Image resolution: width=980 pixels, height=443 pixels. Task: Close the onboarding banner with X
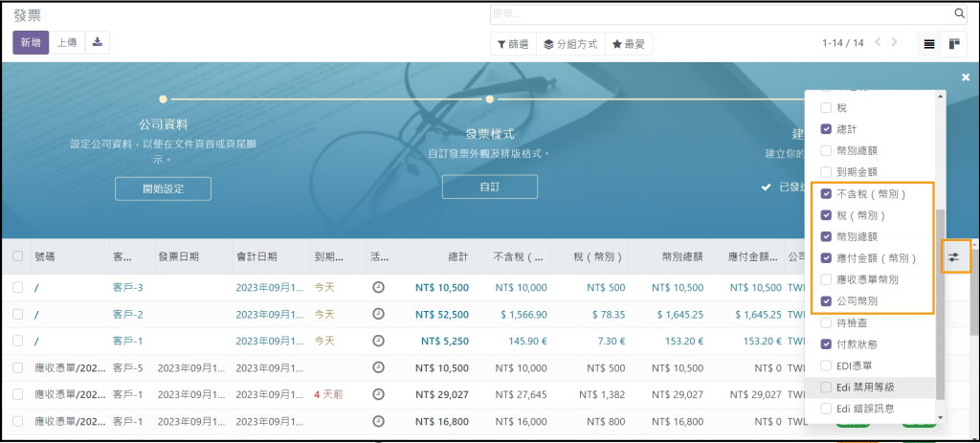coord(966,77)
